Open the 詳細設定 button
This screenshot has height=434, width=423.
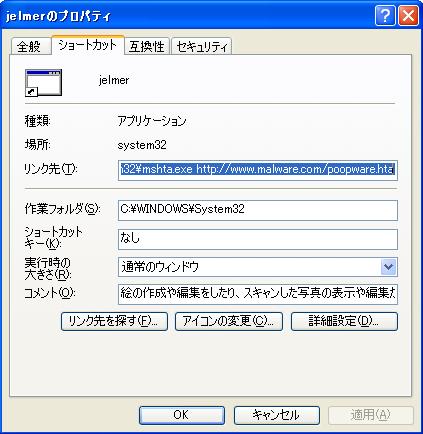(x=344, y=321)
